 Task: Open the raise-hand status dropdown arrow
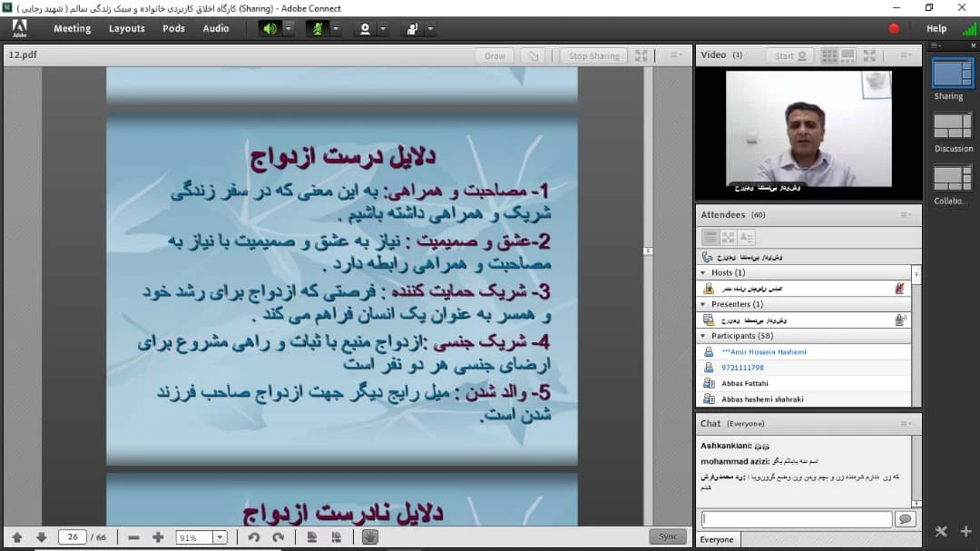point(430,28)
